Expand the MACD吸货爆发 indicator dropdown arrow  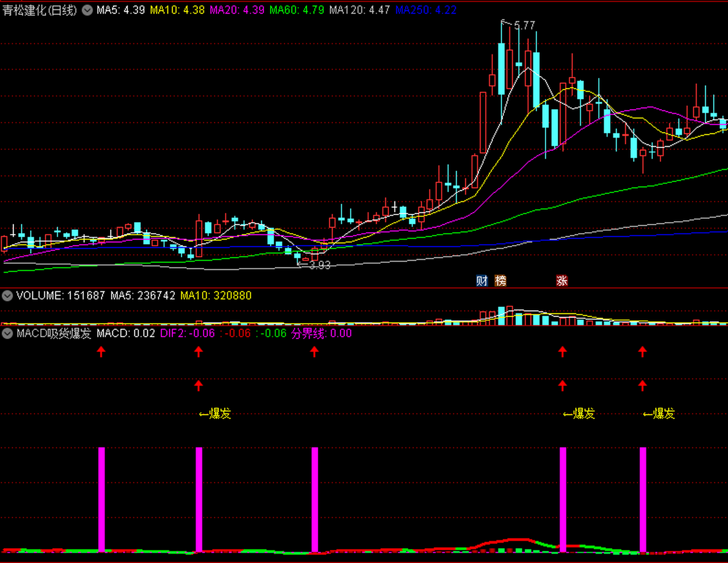click(7, 333)
